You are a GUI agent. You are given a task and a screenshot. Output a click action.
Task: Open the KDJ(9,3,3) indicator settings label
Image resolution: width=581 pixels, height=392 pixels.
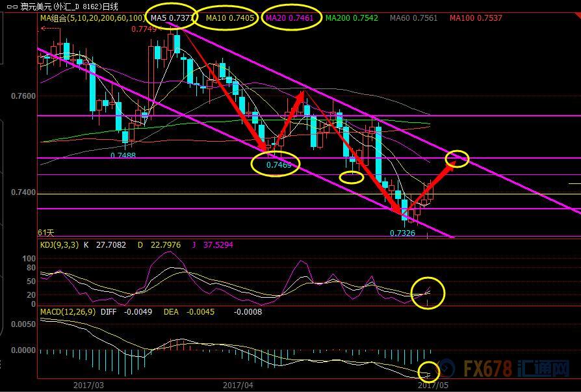[x=60, y=245]
